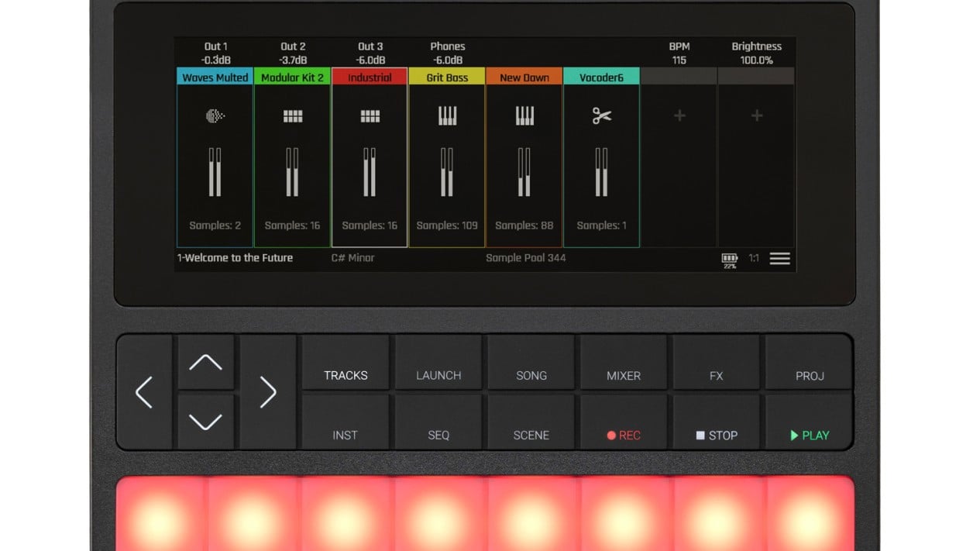
Task: Switch to the TRACKS view
Action: [346, 363]
